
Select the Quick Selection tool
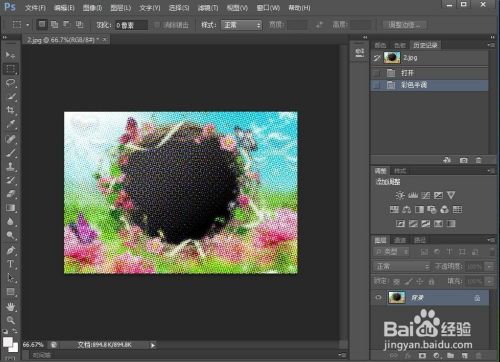pyautogui.click(x=10, y=97)
